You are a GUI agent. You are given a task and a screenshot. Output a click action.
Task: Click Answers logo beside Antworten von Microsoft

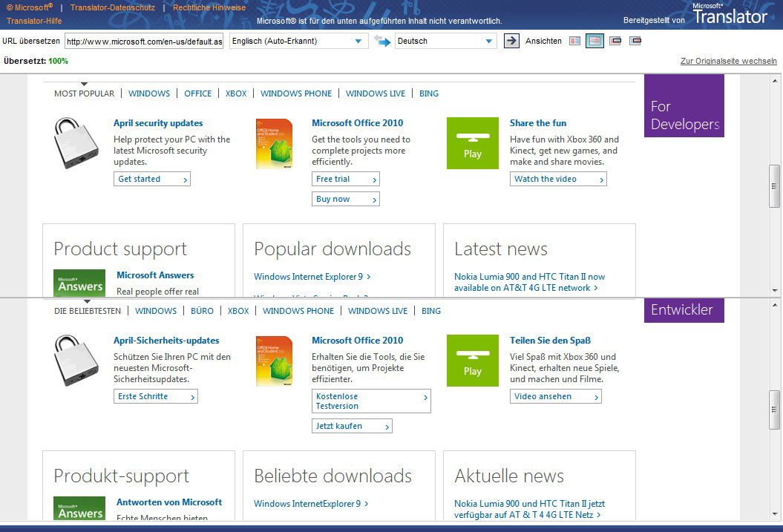click(79, 508)
